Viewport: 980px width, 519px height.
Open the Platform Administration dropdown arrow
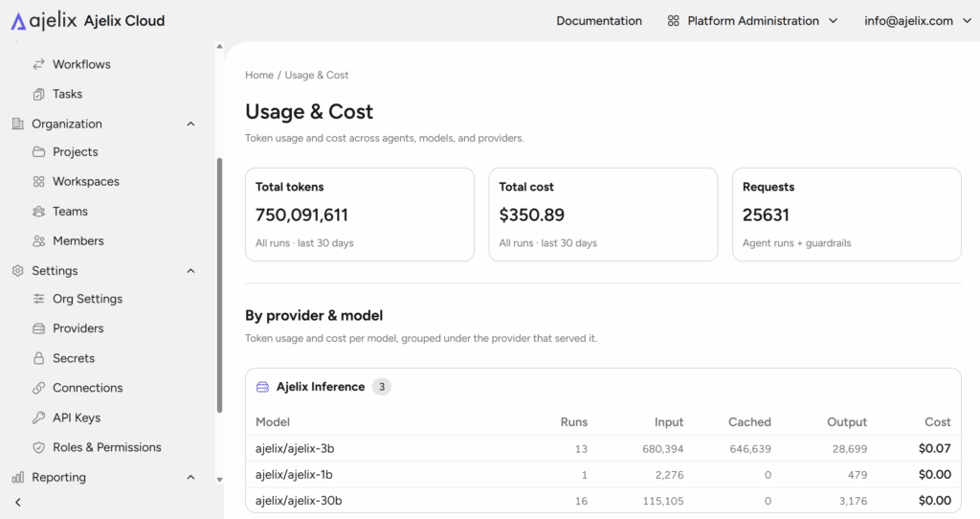click(834, 21)
